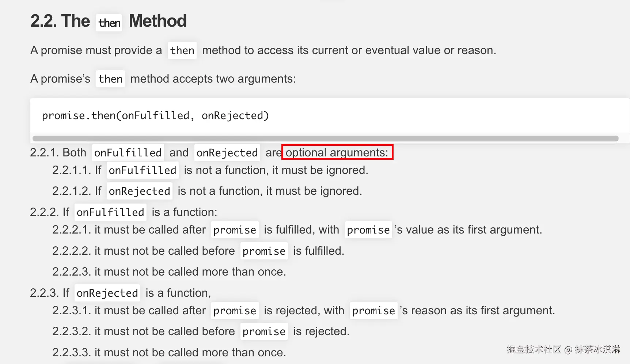This screenshot has width=630, height=364.
Task: Click the 掘金技术社区 watermark text
Action: 534,349
